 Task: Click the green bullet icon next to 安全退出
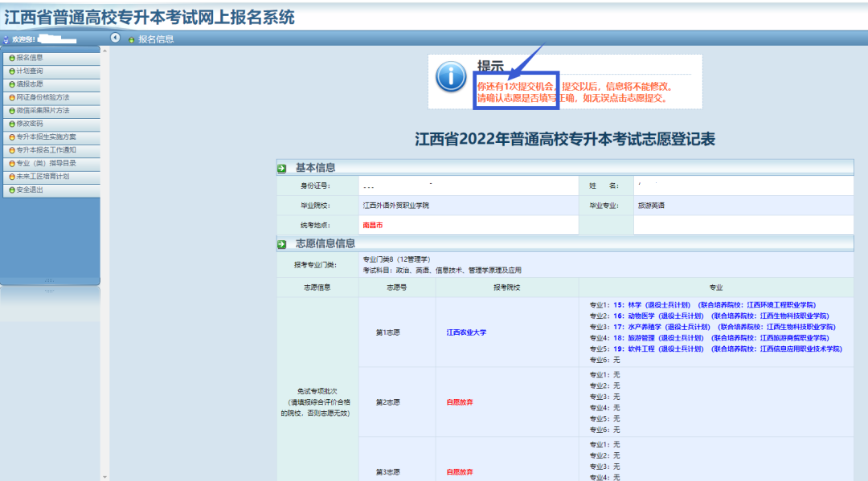click(12, 190)
